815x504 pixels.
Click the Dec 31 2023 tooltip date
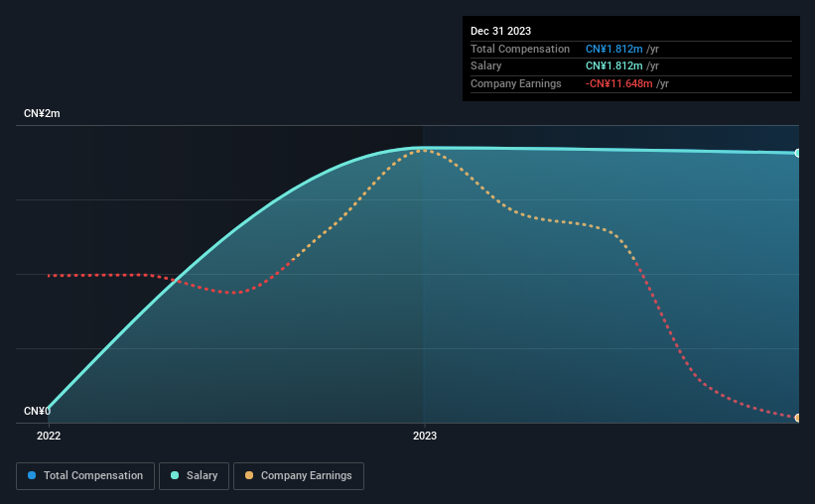[500, 31]
